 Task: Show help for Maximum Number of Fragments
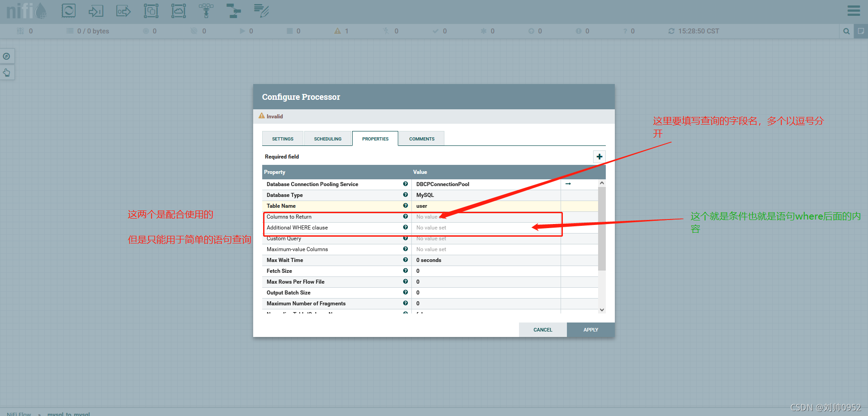click(406, 303)
